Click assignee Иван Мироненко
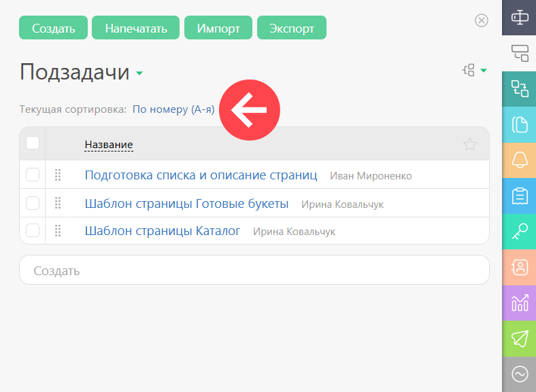536x392 pixels. coord(371,176)
